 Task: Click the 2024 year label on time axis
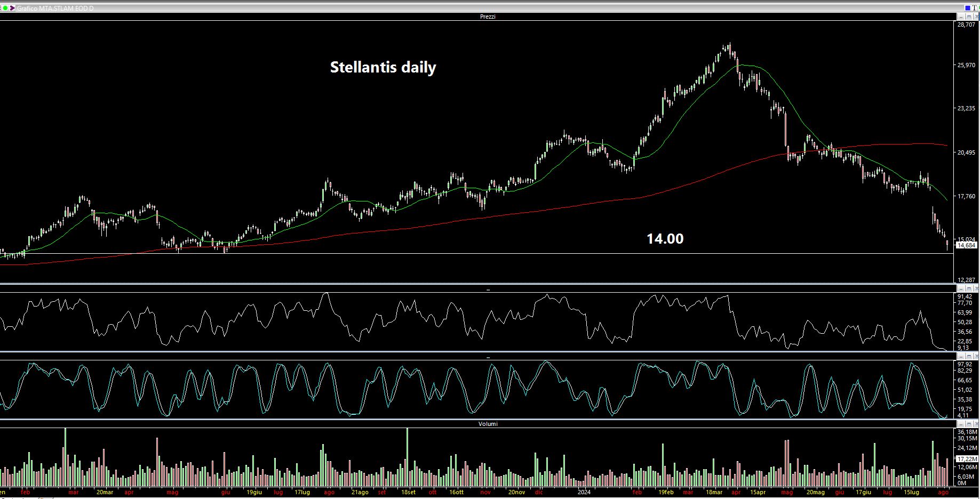584,492
